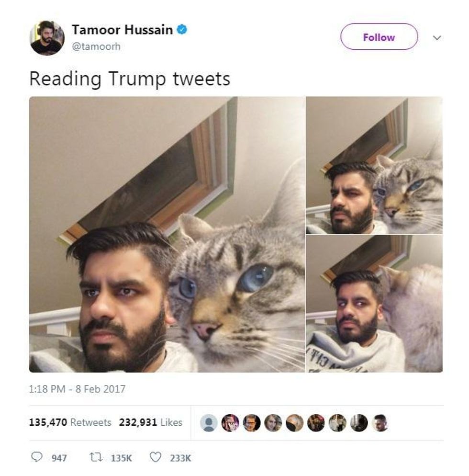This screenshot has width=469, height=476.
Task: Click the 947 reply count
Action: pos(59,458)
